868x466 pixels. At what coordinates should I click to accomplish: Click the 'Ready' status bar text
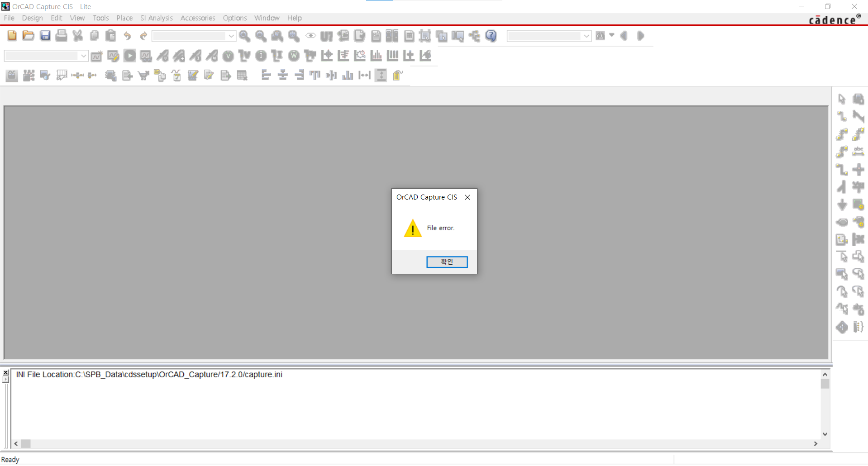point(10,460)
